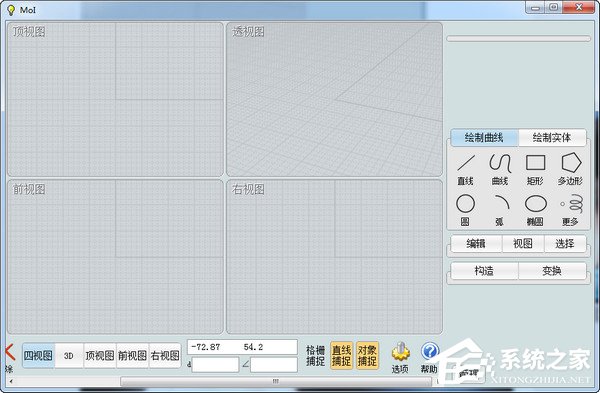Click the horizontal scrollbar thumb
This screenshot has height=393, width=600.
point(276,381)
